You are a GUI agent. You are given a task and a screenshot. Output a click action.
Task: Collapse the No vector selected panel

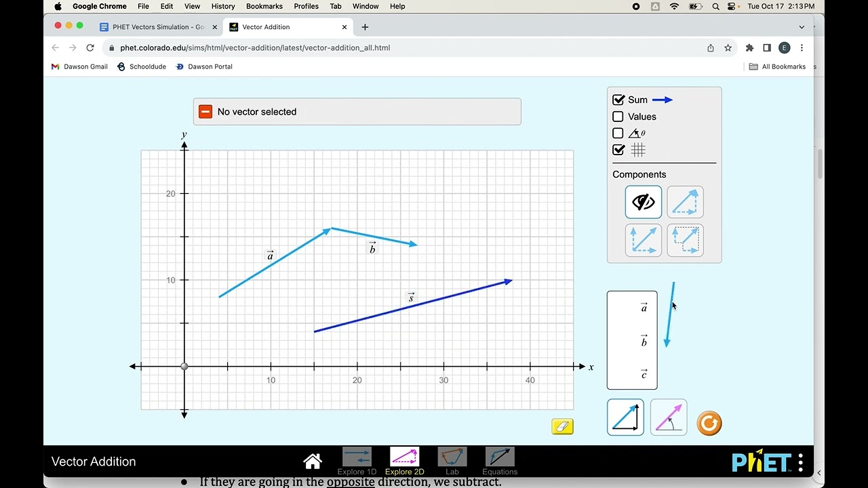205,112
